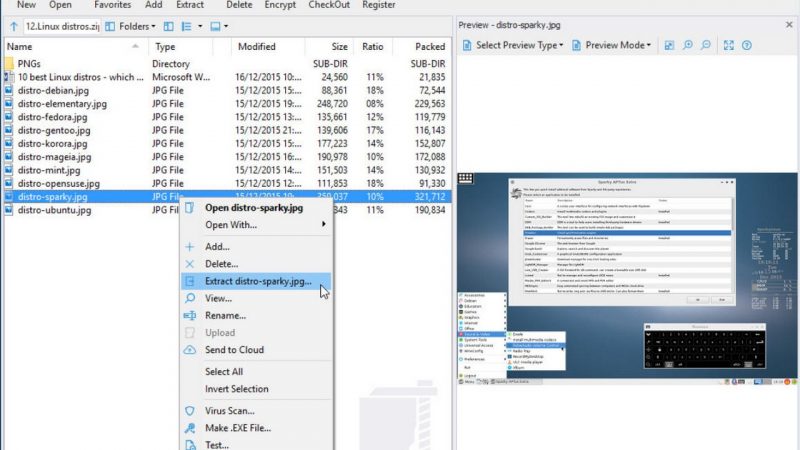Click the full screen preview icon
This screenshot has width=800, height=450.
click(729, 45)
